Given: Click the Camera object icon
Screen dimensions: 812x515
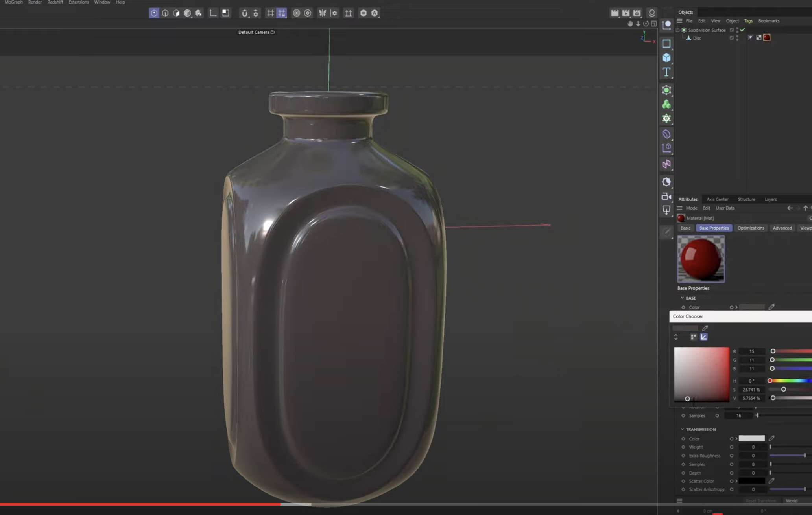Looking at the screenshot, I should [x=666, y=196].
